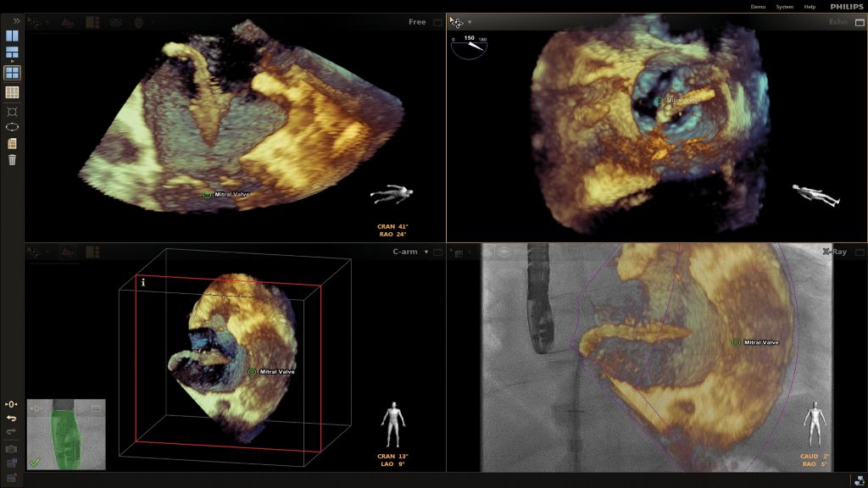
Task: Maximize the X-Ray viewport
Action: (860, 252)
